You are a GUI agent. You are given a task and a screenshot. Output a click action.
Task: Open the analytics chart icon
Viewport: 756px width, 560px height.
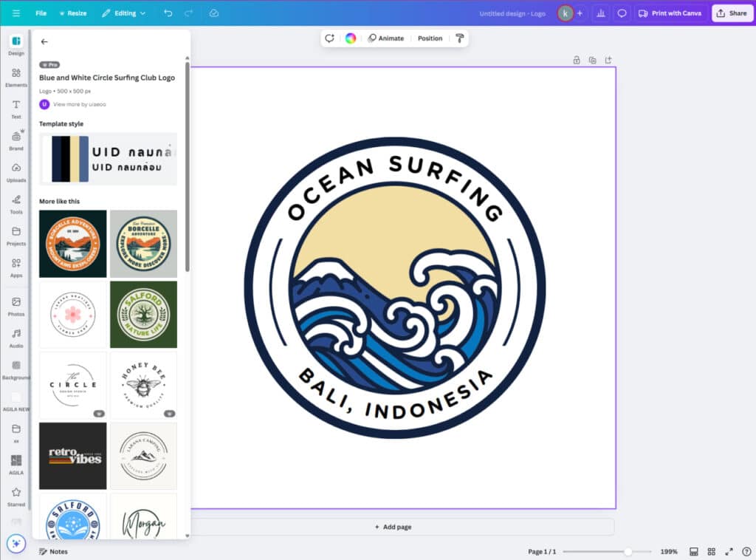click(601, 13)
